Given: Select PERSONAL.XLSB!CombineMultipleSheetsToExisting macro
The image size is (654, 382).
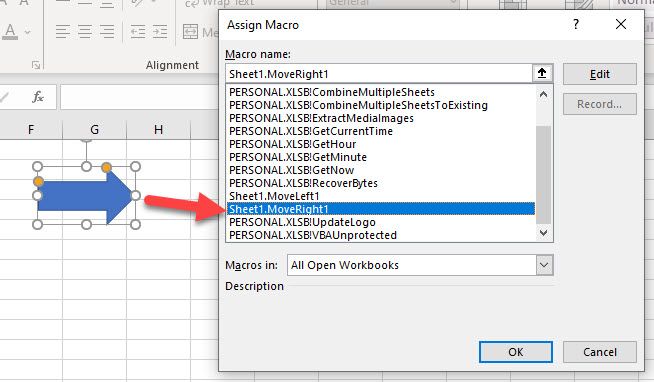Looking at the screenshot, I should click(358, 105).
